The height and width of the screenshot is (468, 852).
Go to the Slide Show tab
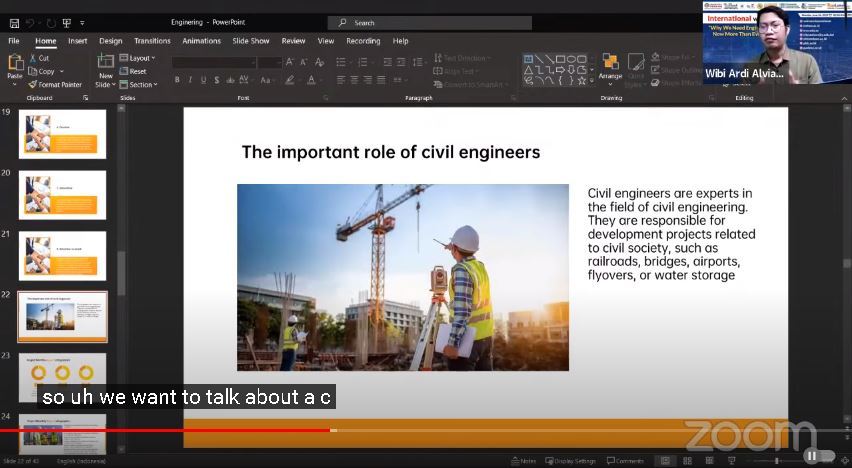250,41
